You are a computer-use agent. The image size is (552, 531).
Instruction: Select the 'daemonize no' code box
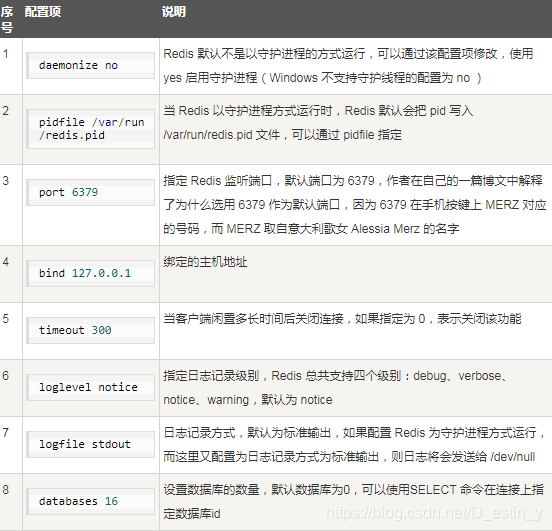click(90, 65)
